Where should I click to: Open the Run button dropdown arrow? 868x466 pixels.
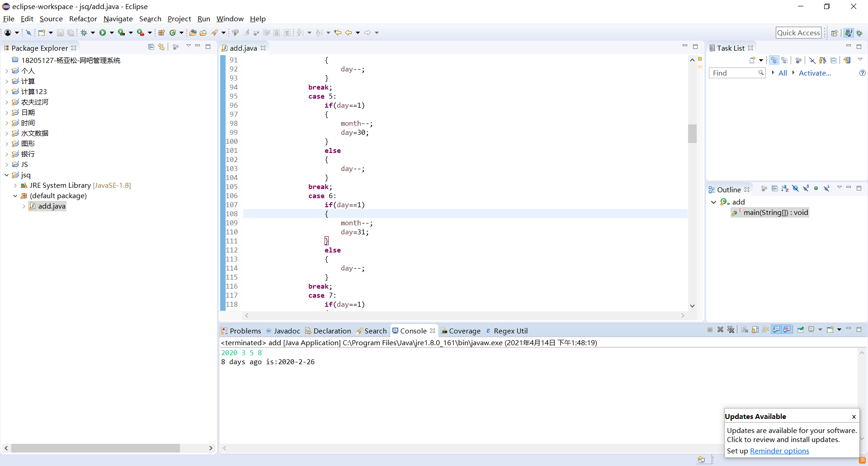[x=112, y=33]
